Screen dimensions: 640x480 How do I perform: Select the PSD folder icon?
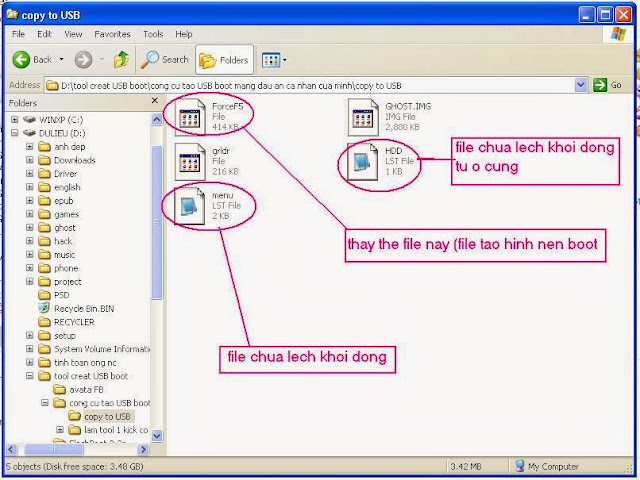[x=44, y=295]
